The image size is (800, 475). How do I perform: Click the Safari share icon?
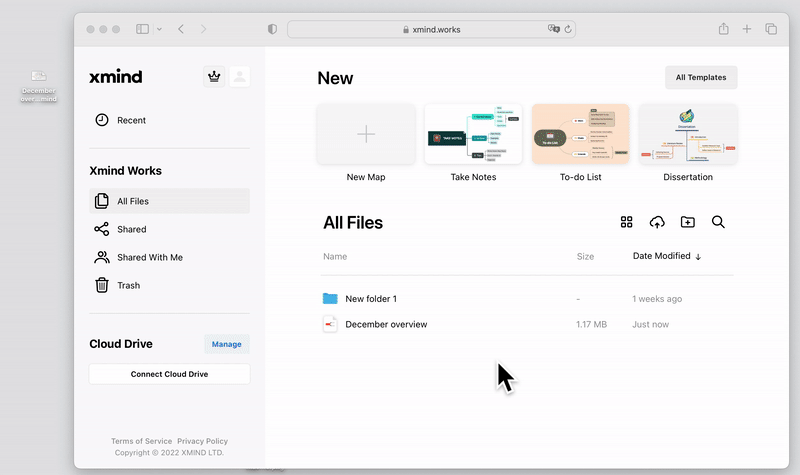pyautogui.click(x=723, y=29)
